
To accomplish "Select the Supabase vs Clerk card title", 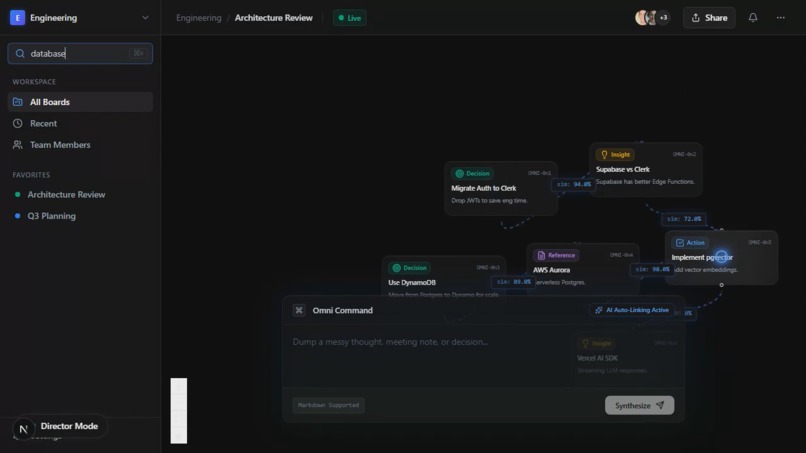I will [x=622, y=169].
